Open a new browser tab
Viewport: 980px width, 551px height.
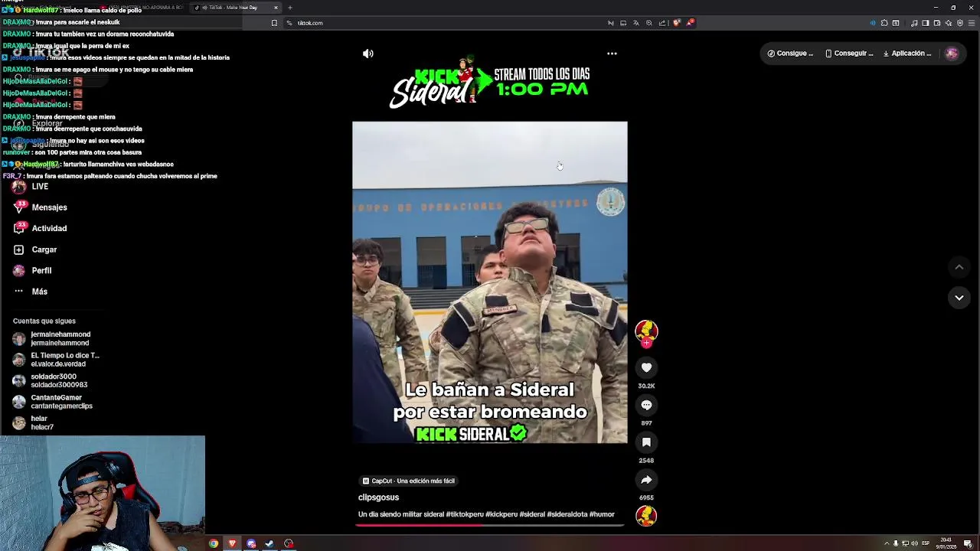point(290,8)
